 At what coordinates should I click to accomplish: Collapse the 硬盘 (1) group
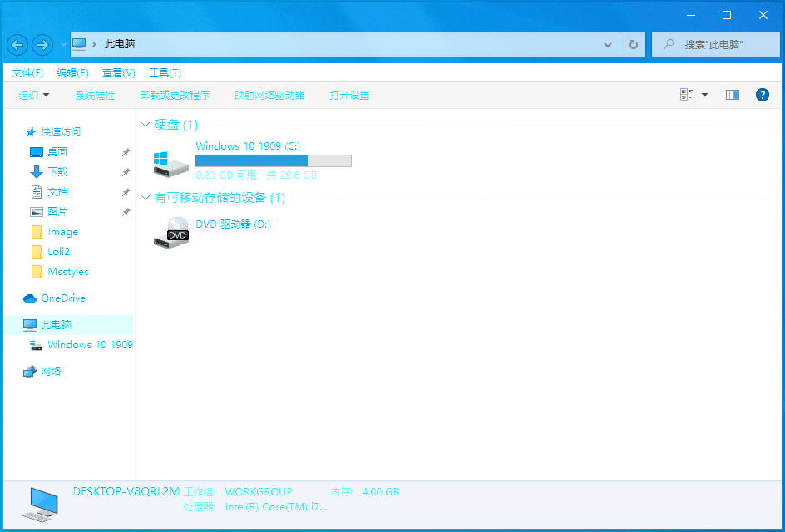(x=146, y=125)
